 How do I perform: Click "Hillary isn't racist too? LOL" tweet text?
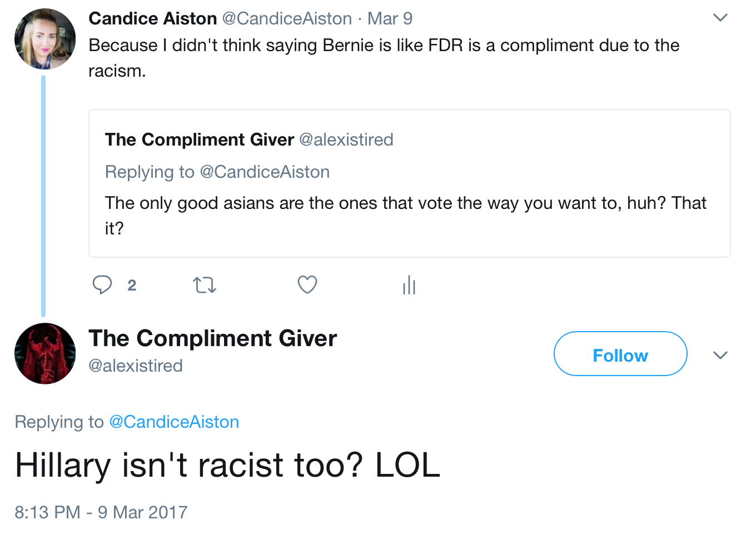point(227,465)
